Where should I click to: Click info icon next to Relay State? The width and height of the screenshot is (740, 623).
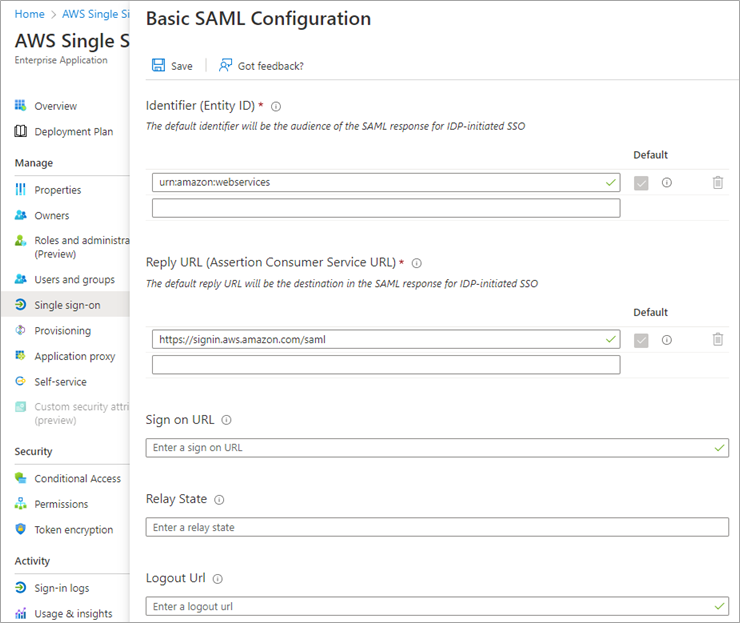tap(219, 500)
